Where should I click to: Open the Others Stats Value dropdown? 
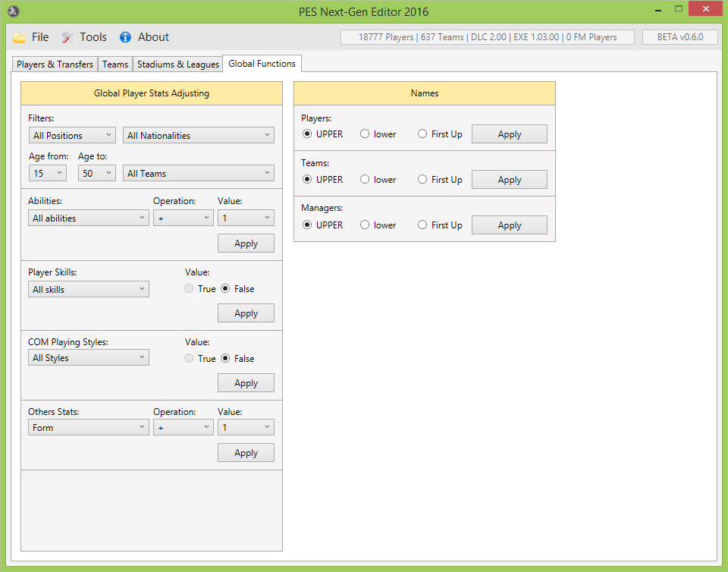(x=246, y=427)
